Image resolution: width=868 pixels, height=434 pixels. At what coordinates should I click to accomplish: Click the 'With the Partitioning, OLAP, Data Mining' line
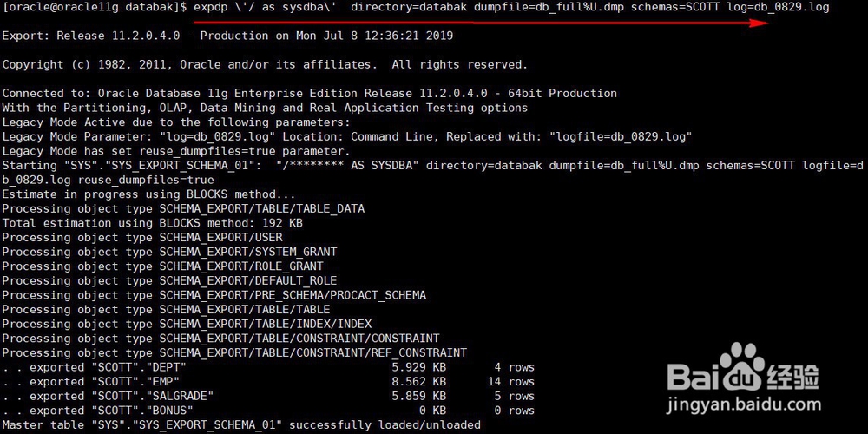coord(265,108)
